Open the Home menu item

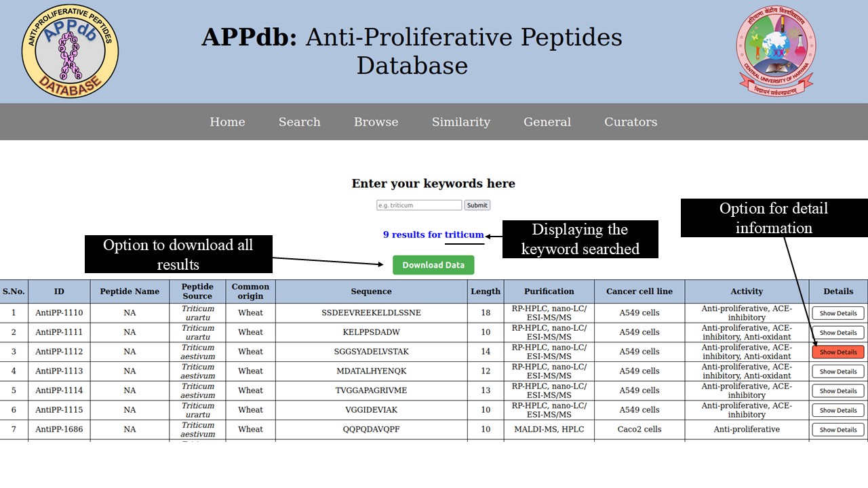[x=227, y=122]
